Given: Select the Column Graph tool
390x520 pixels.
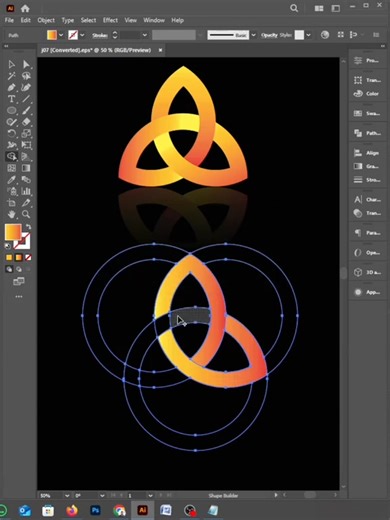Looking at the screenshot, I should 26,191.
